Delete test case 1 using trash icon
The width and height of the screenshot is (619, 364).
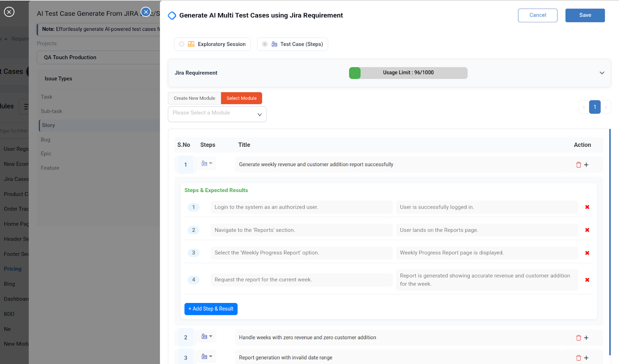pos(578,164)
